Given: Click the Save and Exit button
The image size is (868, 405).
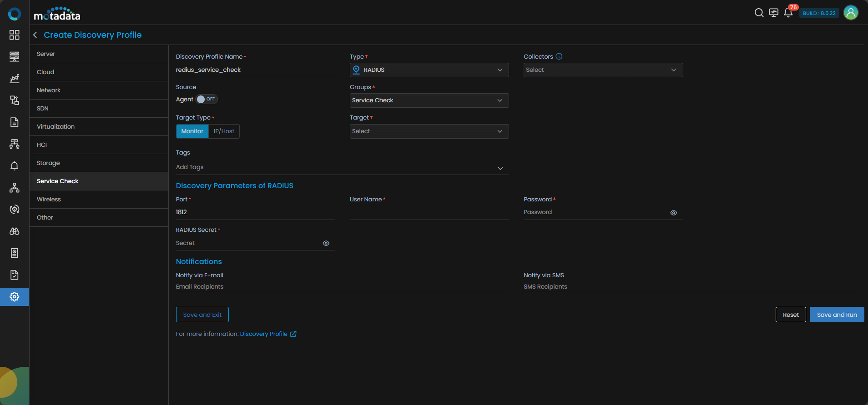Looking at the screenshot, I should (202, 315).
